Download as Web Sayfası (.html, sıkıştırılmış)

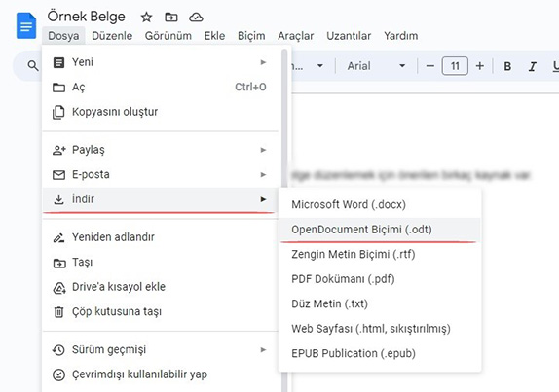pyautogui.click(x=380, y=329)
